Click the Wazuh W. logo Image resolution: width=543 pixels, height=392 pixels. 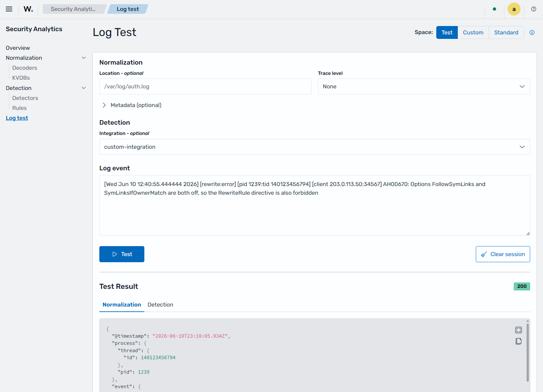click(x=28, y=9)
